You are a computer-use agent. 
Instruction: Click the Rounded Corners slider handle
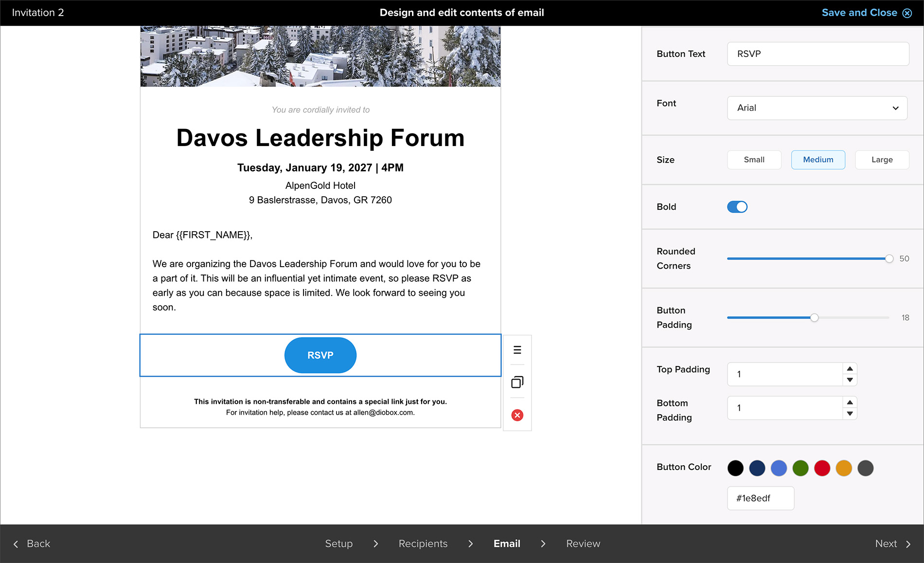pos(889,258)
